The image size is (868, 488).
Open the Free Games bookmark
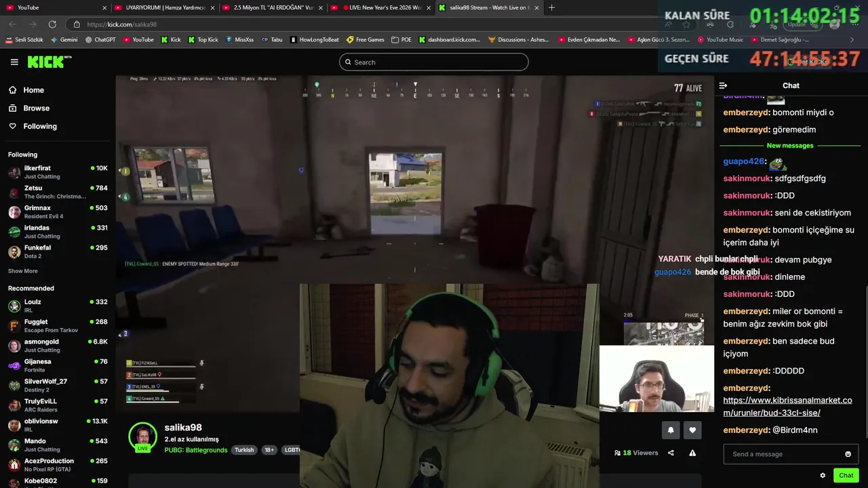point(366,39)
